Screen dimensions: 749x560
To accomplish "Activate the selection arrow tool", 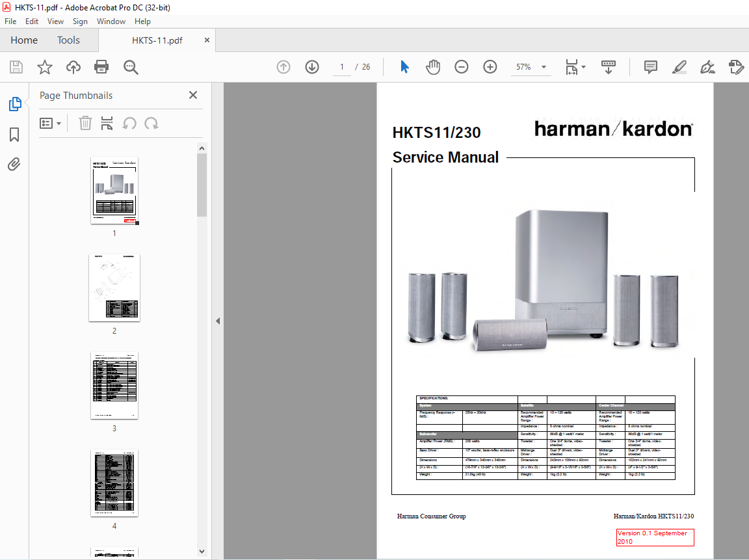I will point(404,67).
